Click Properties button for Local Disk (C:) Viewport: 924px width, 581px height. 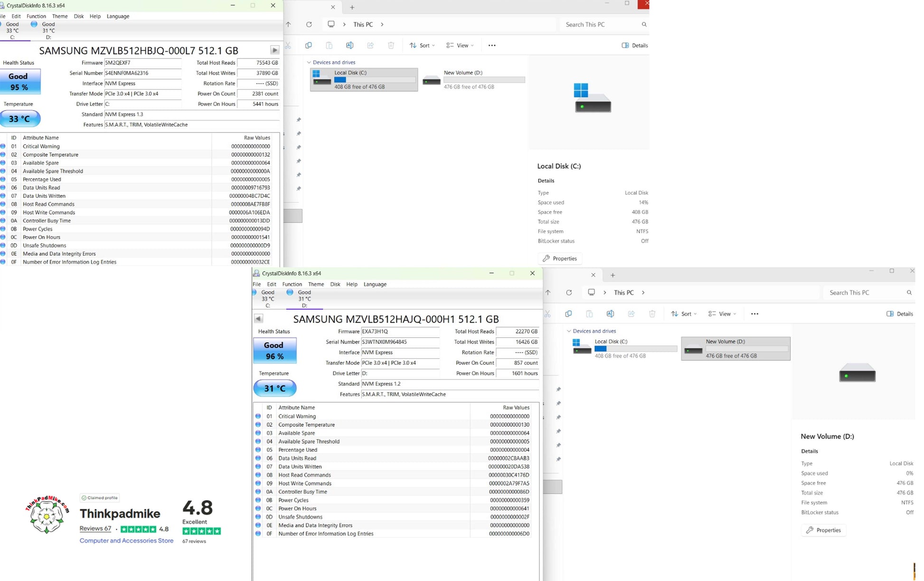[560, 258]
